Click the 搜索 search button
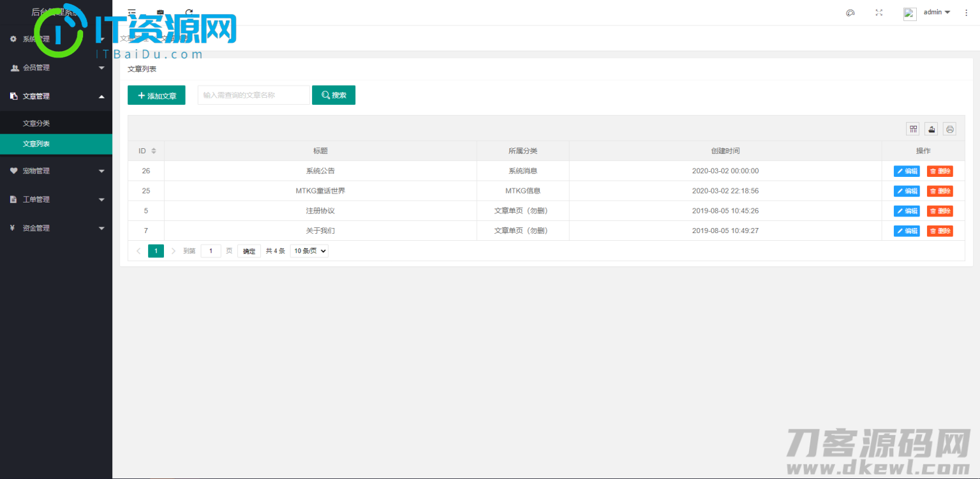 point(334,95)
